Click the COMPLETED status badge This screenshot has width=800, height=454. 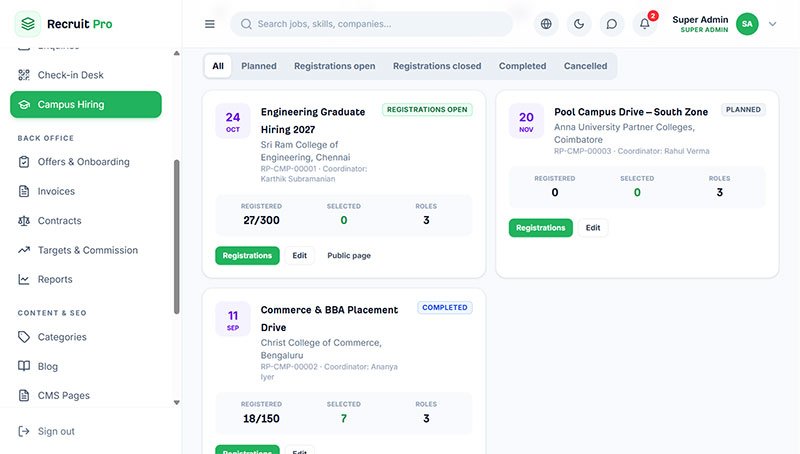pyautogui.click(x=445, y=308)
